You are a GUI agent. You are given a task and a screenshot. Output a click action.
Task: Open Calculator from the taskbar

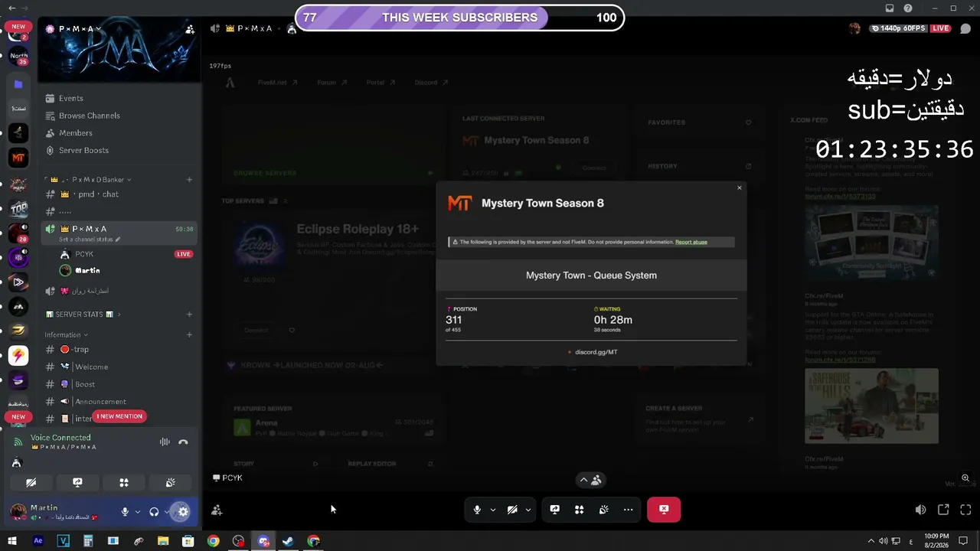coord(88,541)
